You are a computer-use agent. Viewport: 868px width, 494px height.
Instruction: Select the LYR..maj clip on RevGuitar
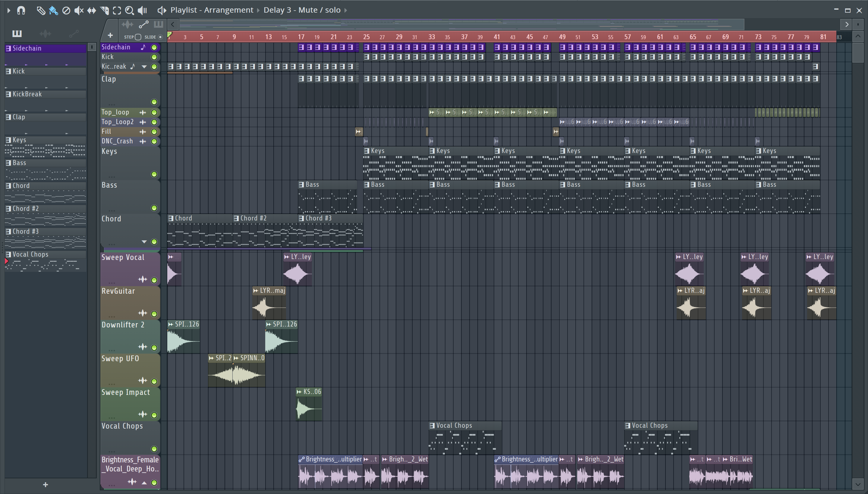tap(269, 303)
